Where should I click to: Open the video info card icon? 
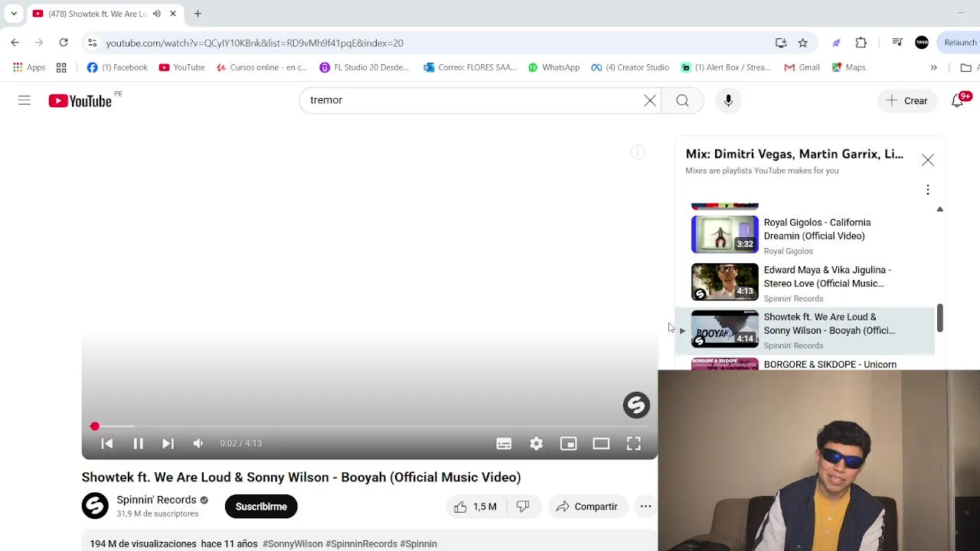tap(638, 152)
